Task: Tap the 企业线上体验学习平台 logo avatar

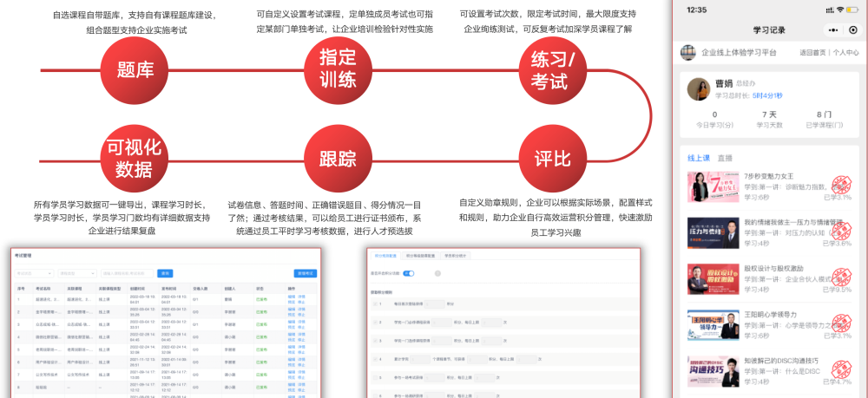Action: point(688,53)
